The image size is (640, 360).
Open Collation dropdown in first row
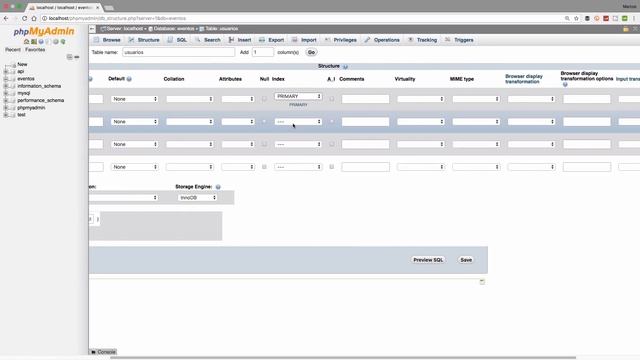pyautogui.click(x=190, y=99)
